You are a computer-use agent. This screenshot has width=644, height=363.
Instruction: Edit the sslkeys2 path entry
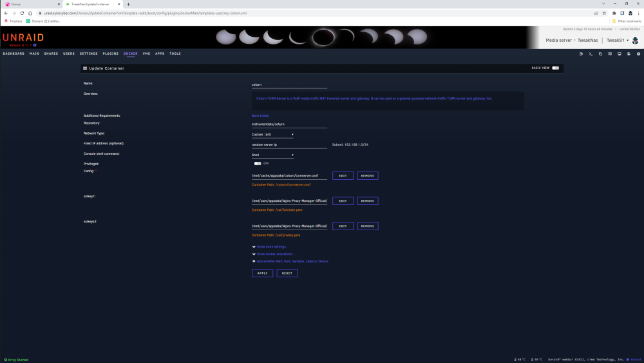tap(343, 226)
